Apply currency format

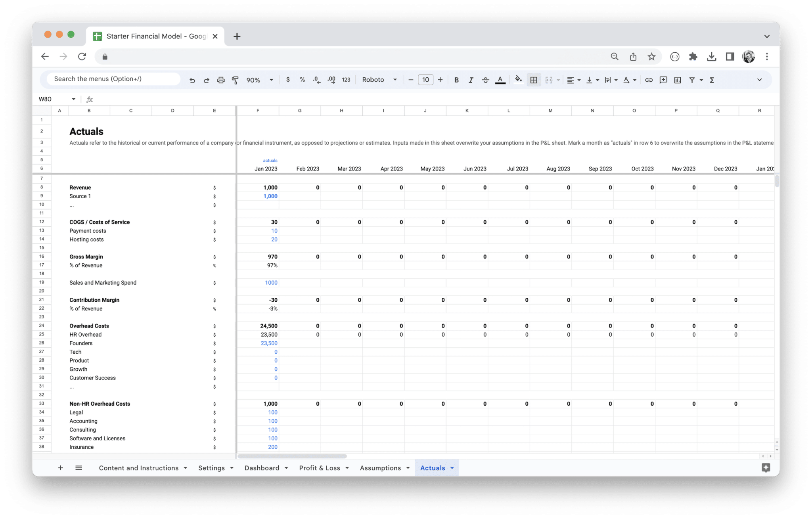[x=288, y=80]
